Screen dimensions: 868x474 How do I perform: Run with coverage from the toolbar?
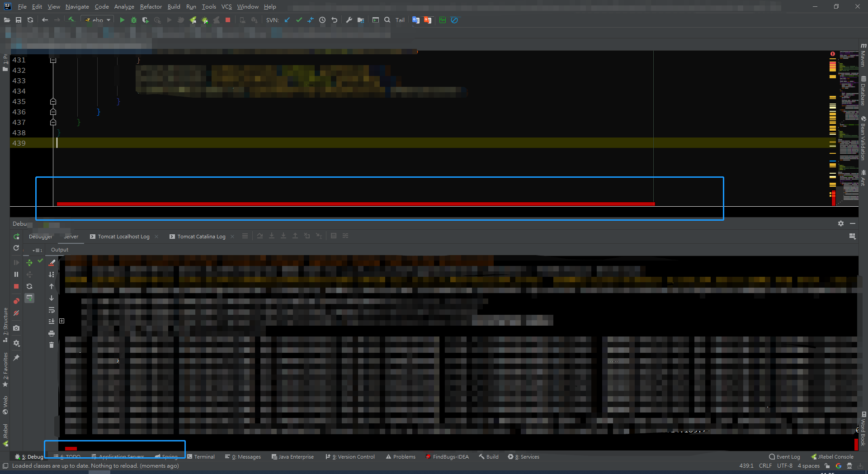point(146,20)
